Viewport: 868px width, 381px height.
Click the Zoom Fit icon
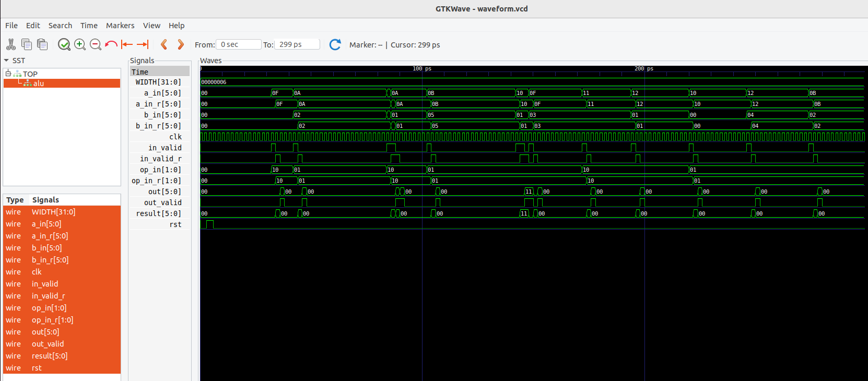click(x=64, y=44)
